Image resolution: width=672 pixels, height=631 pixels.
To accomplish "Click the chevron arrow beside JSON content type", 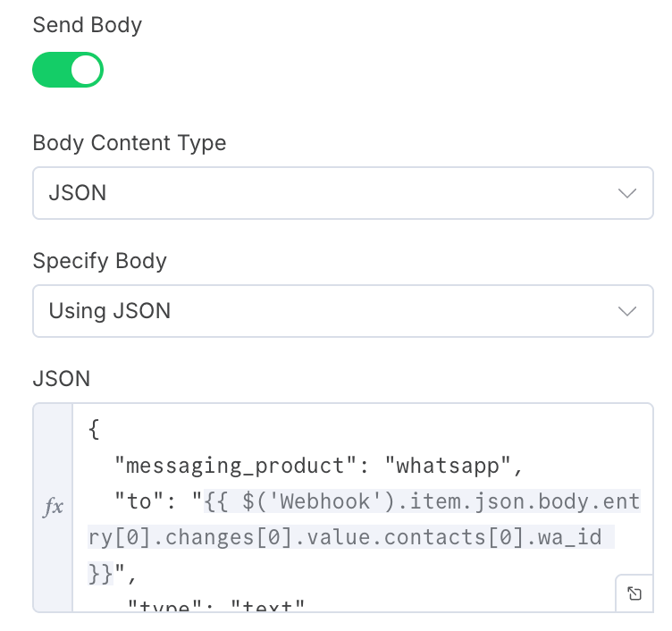I will tap(627, 193).
